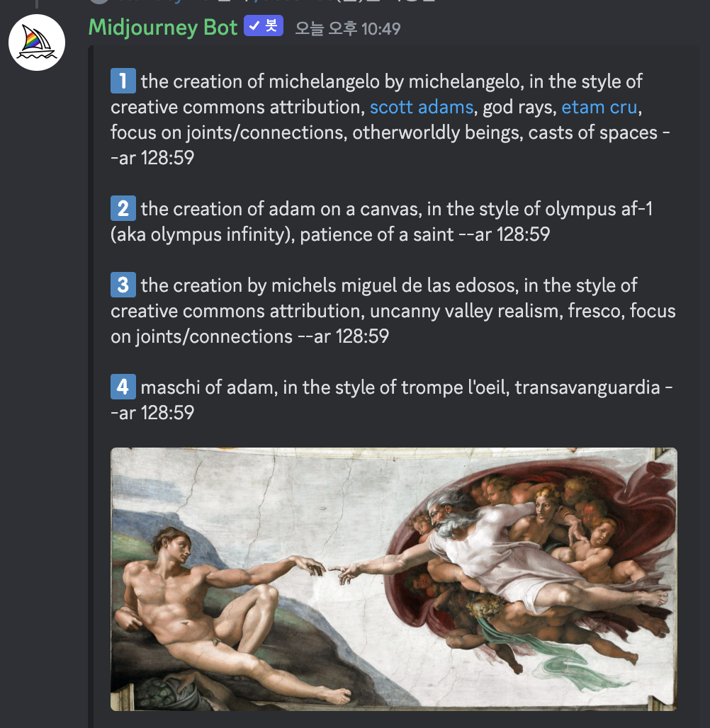Click the 봇 label in the badge

point(271,25)
